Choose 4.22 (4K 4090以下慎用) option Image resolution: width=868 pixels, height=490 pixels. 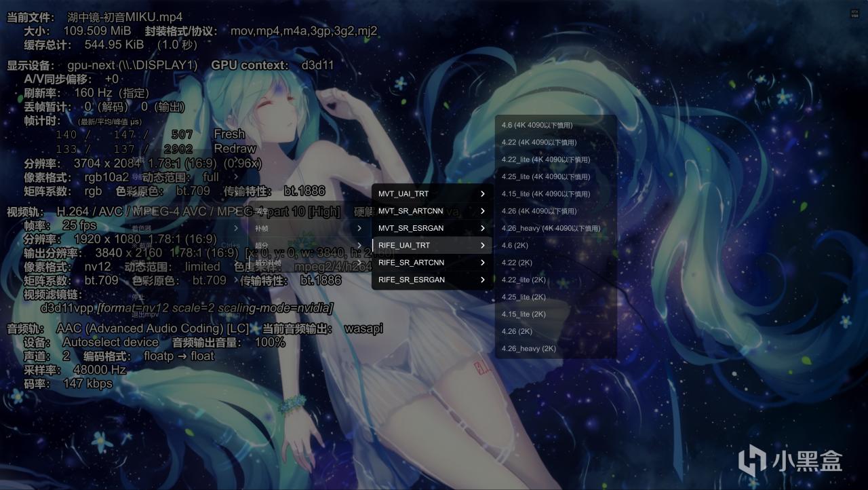[556, 143]
